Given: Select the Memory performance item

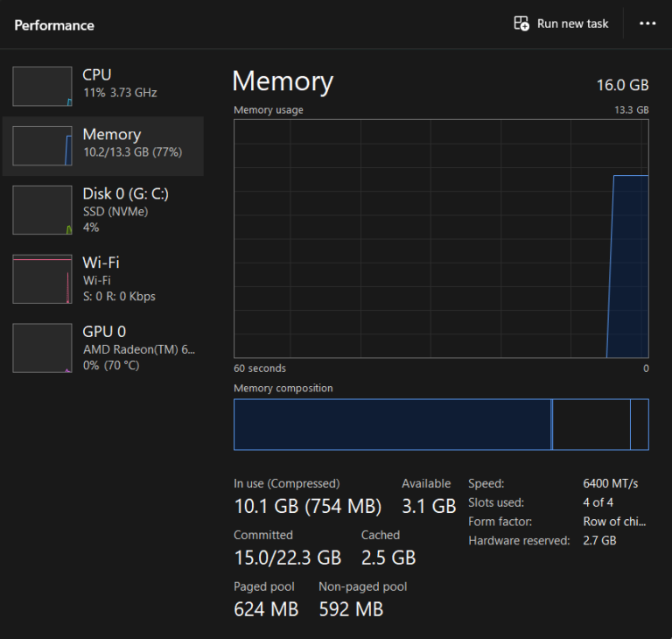Looking at the screenshot, I should (x=103, y=146).
